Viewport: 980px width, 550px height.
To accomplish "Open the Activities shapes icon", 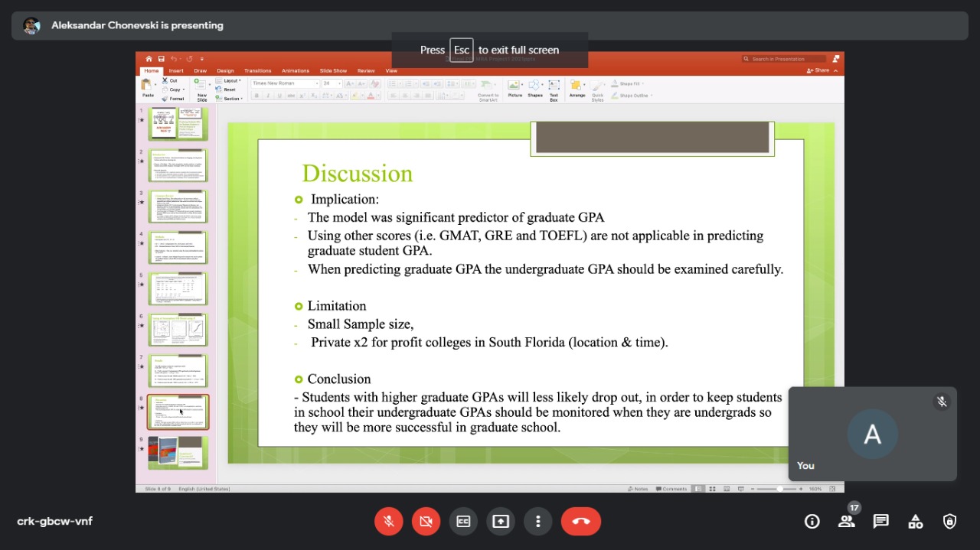I will tap(916, 522).
